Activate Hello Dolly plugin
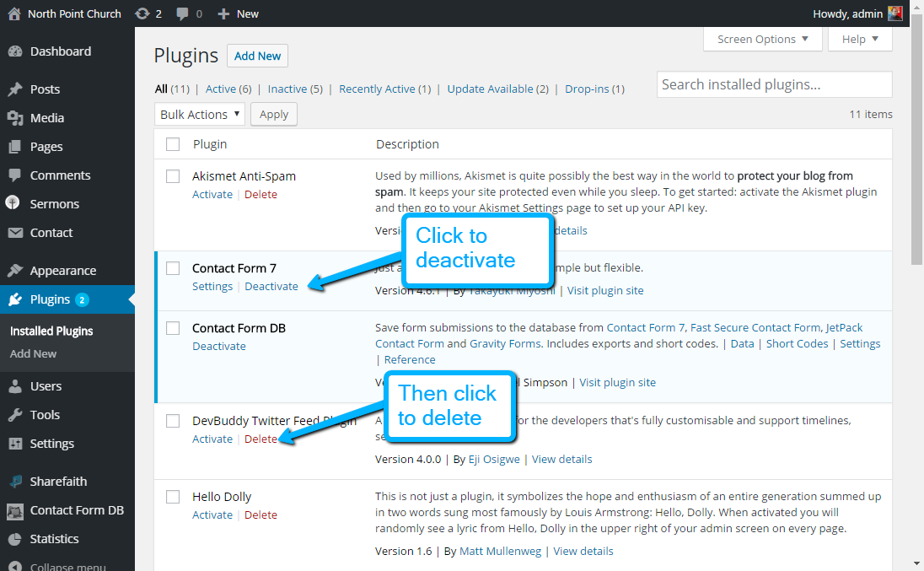 coord(212,515)
